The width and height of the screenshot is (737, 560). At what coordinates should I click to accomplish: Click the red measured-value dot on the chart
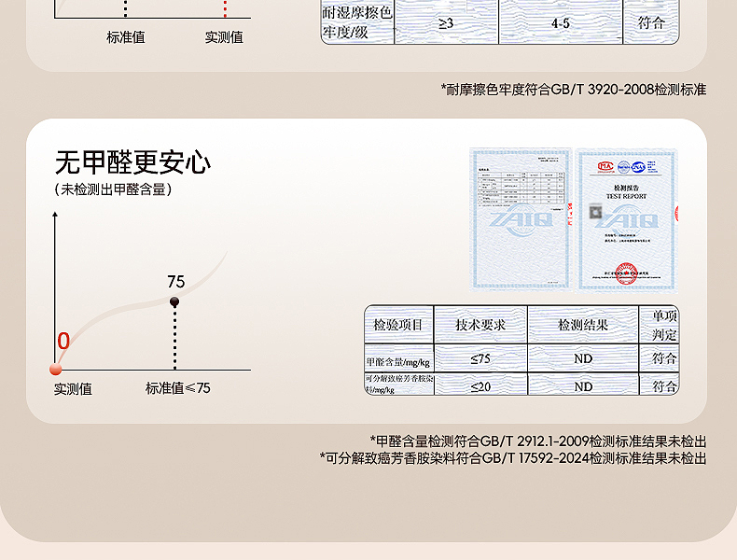click(x=56, y=370)
